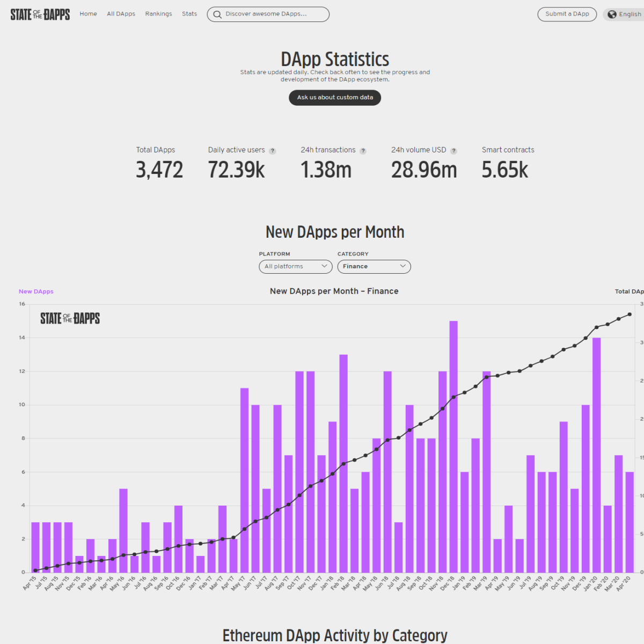Image resolution: width=644 pixels, height=644 pixels.
Task: Open the All DApps menu item
Action: click(x=121, y=14)
